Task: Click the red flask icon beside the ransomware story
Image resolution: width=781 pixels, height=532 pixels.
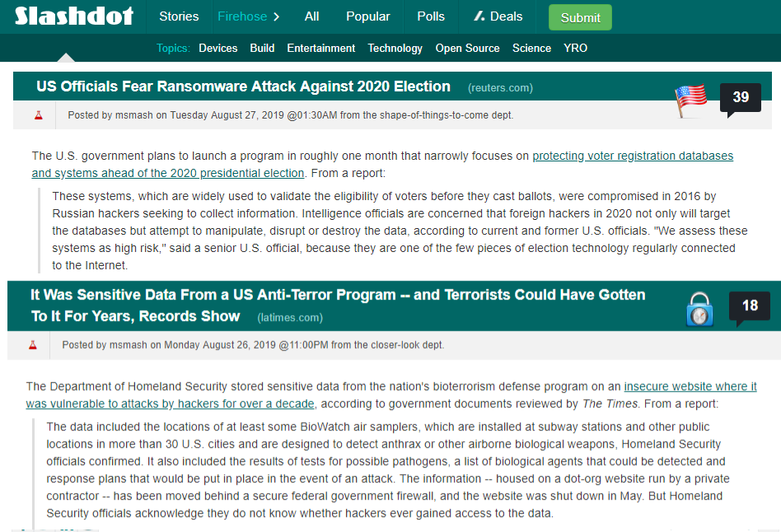Action: click(39, 115)
